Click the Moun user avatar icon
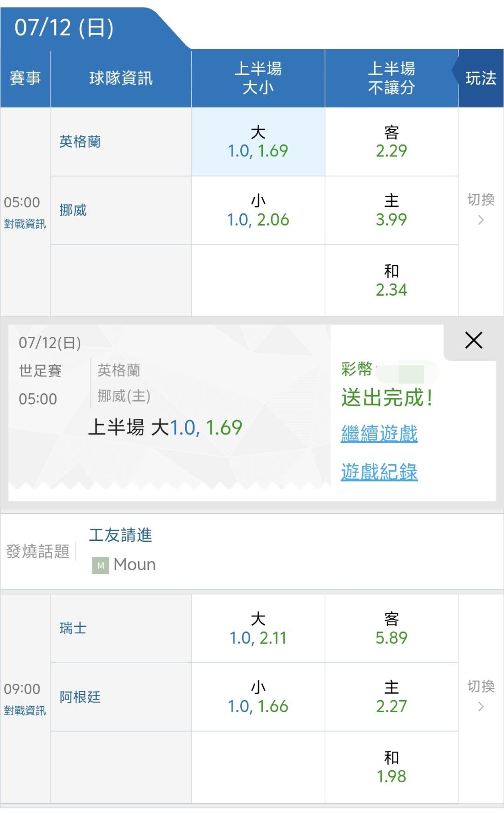Viewport: 504px width, 815px height. 100,565
